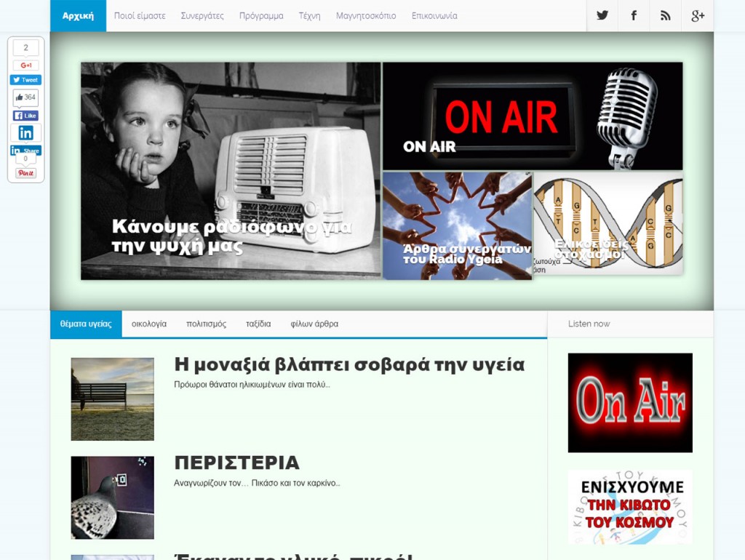Open the Συνεργάτες menu item
Image resolution: width=745 pixels, height=560 pixels.
[202, 16]
